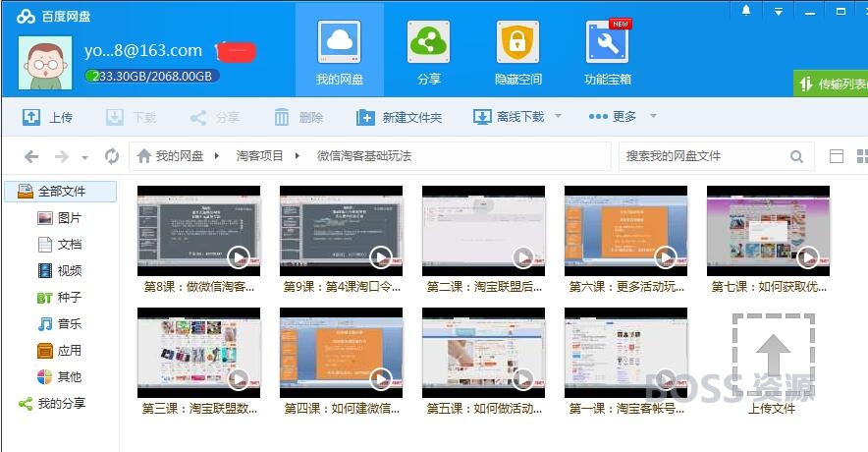Filter by 音乐 in the sidebar

coord(59,323)
